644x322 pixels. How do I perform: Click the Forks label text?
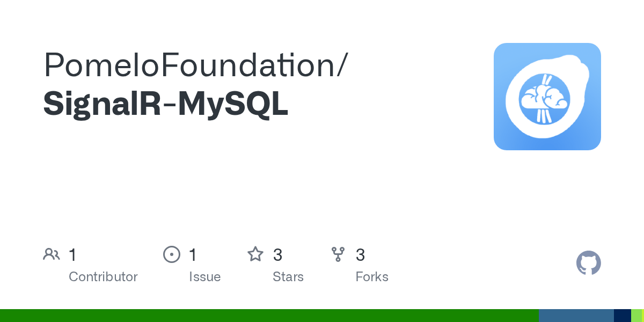click(x=372, y=277)
